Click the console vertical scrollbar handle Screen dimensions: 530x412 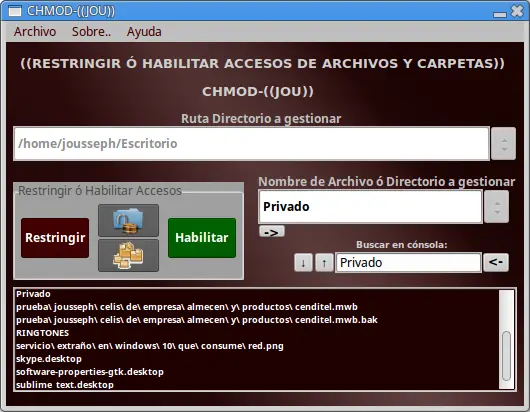coord(506,356)
